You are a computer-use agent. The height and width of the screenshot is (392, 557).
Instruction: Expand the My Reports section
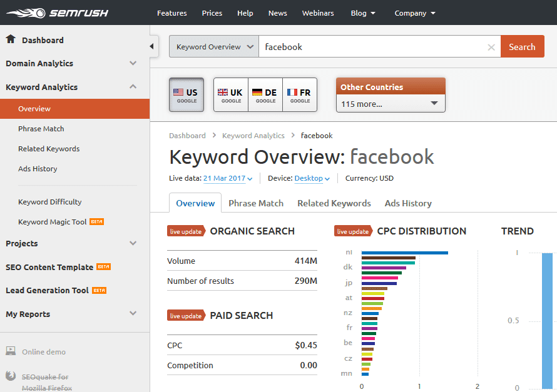pos(133,313)
